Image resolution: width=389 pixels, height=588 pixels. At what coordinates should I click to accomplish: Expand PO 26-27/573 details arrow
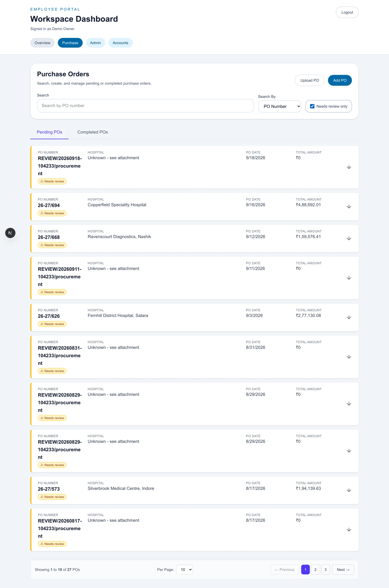pyautogui.click(x=349, y=490)
